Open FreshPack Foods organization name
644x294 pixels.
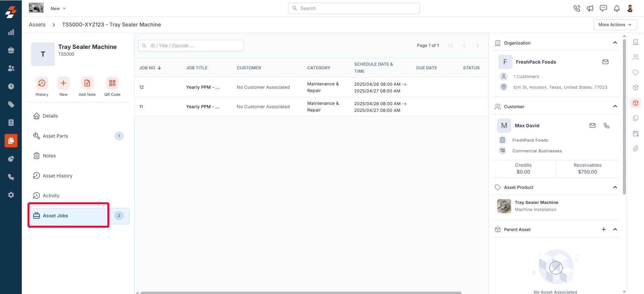pyautogui.click(x=536, y=62)
